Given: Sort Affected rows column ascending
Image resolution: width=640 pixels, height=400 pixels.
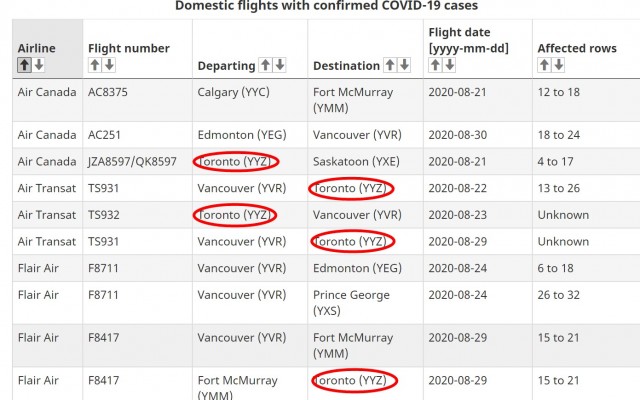Looking at the screenshot, I should (x=544, y=65).
